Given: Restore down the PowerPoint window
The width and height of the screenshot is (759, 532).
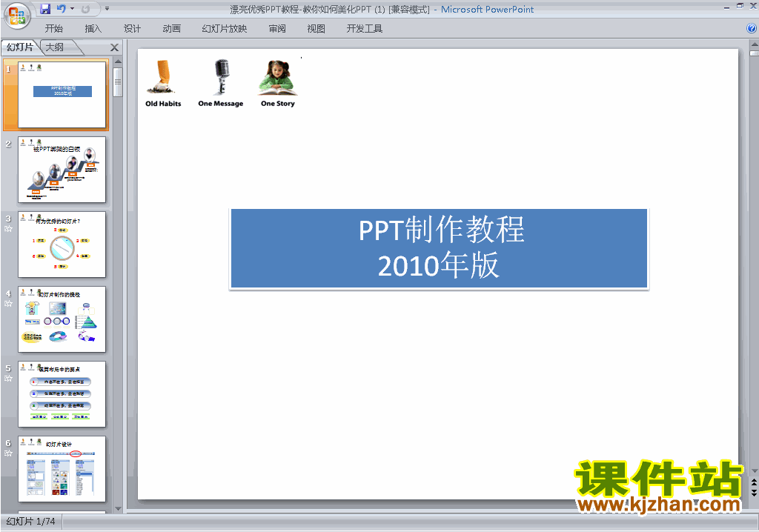Looking at the screenshot, I should point(740,6).
